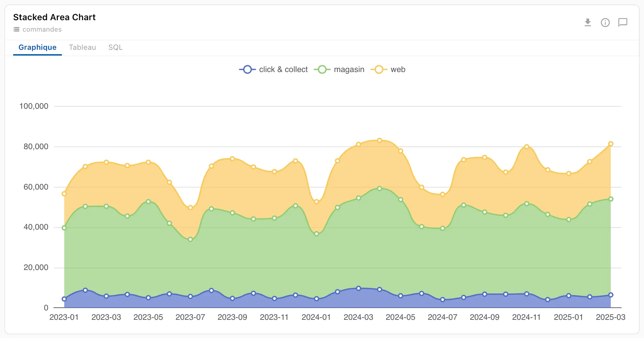Toggle the click & collect legend series
This screenshot has height=338, width=644.
[274, 70]
